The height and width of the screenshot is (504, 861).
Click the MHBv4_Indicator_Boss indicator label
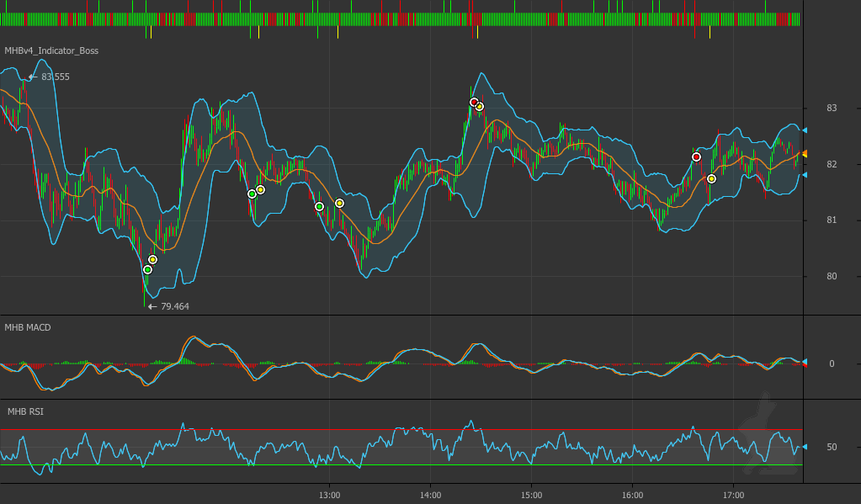pos(51,50)
